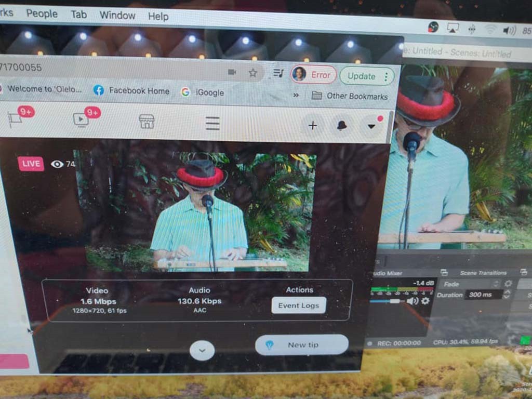532x399 pixels.
Task: Open Facebook Pages flag icon
Action: [x=15, y=120]
